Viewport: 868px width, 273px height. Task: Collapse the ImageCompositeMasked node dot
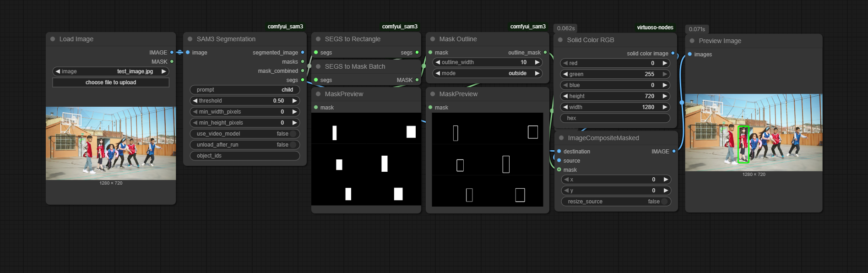click(x=561, y=138)
